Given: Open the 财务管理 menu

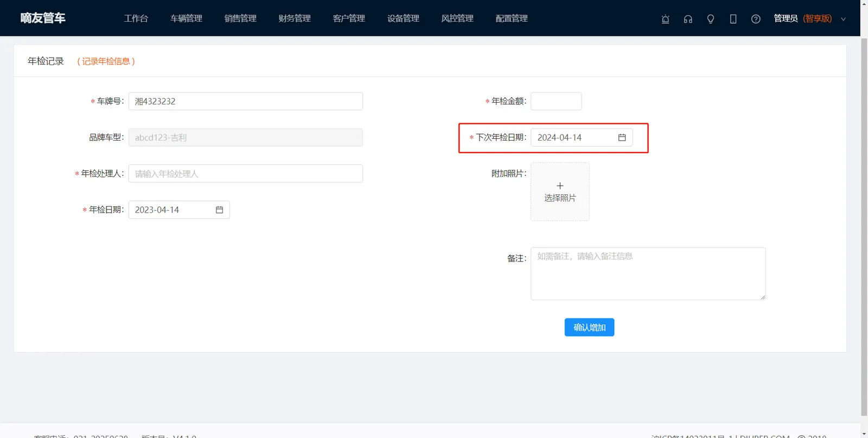Looking at the screenshot, I should 295,18.
